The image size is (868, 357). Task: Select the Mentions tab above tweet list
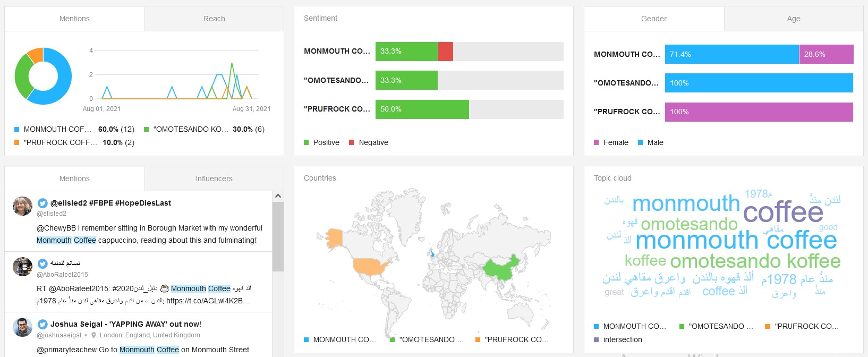click(x=74, y=178)
